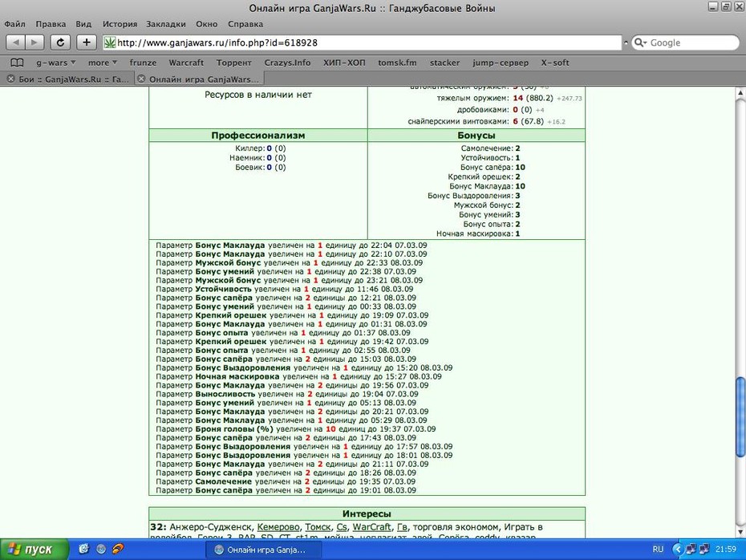Activate Онлайн игра Ganja taskbar button
The height and width of the screenshot is (560, 746).
pyautogui.click(x=264, y=550)
